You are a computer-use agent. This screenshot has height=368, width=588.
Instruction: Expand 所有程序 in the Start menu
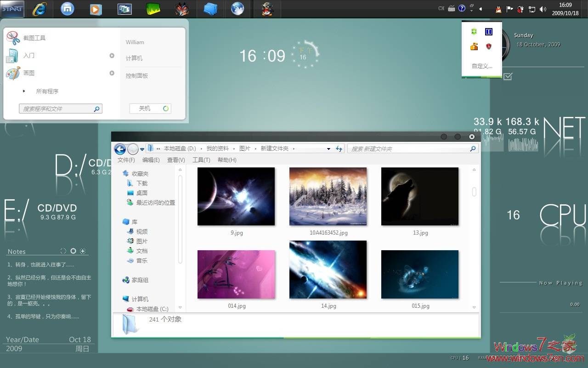point(47,91)
